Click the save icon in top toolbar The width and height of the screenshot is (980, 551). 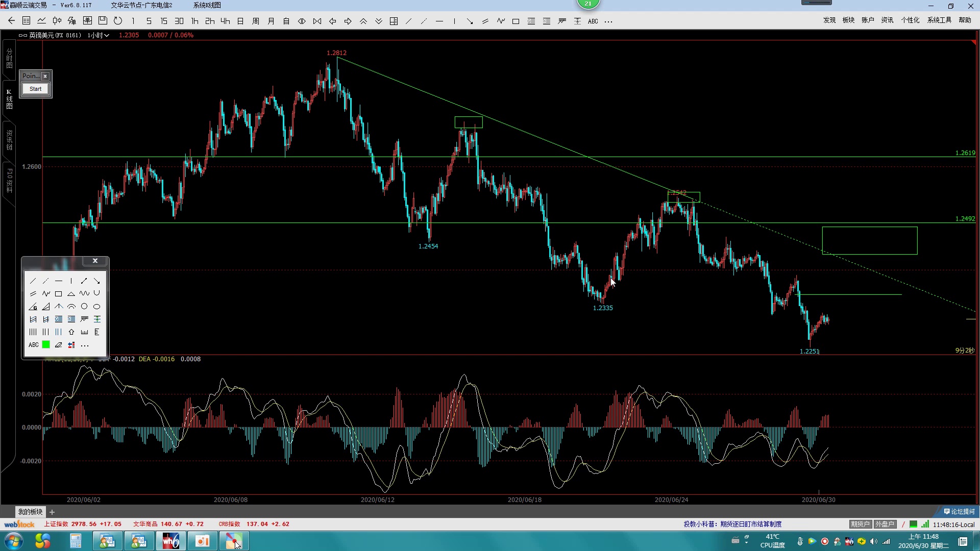pos(103,21)
